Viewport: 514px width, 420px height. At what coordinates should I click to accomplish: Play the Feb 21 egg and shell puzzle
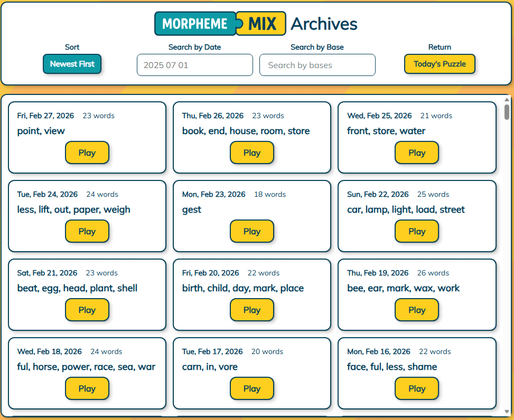(x=87, y=310)
